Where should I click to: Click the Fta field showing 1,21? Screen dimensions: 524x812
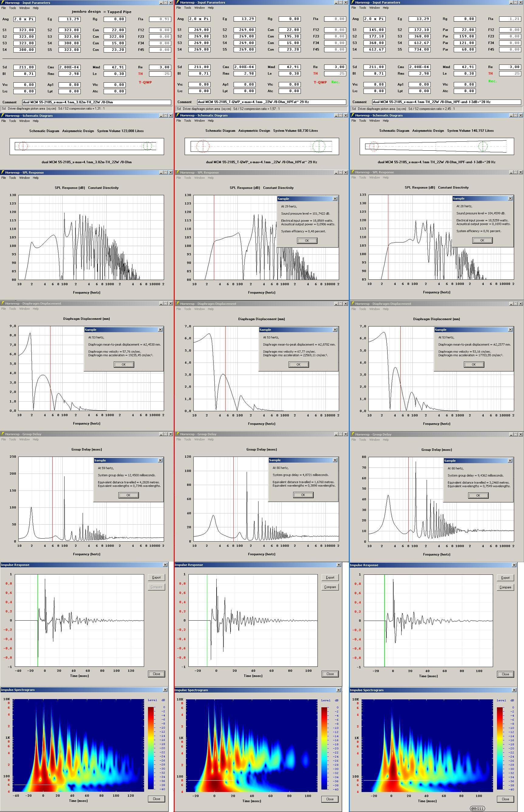tap(510, 19)
